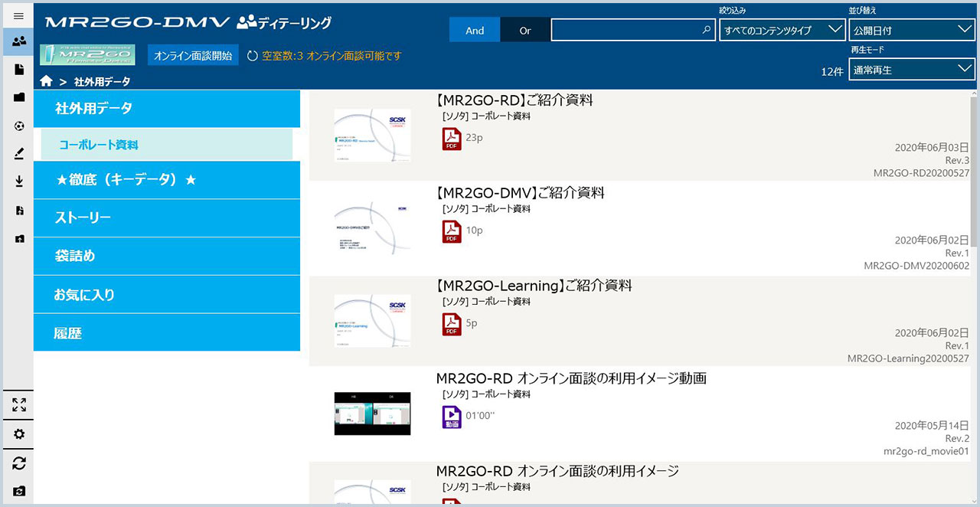Click the 利用イメージ動画 video thumbnail
Image resolution: width=980 pixels, height=507 pixels.
click(x=372, y=414)
